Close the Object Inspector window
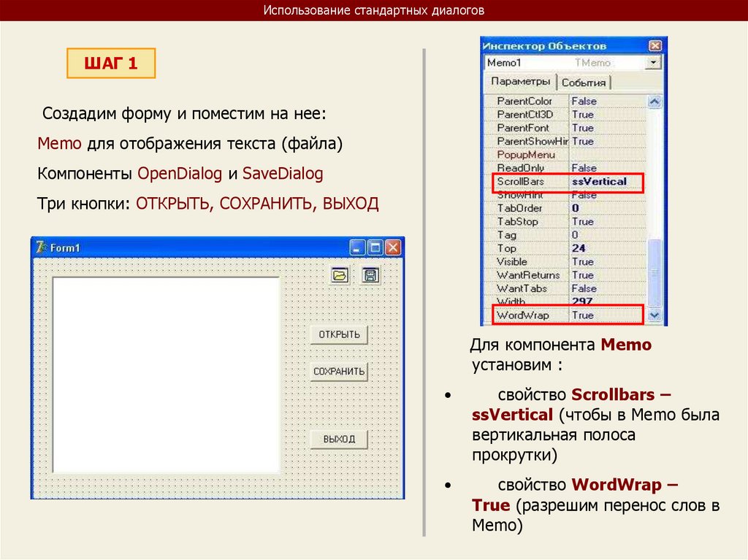This screenshot has height=560, width=748. pos(655,46)
